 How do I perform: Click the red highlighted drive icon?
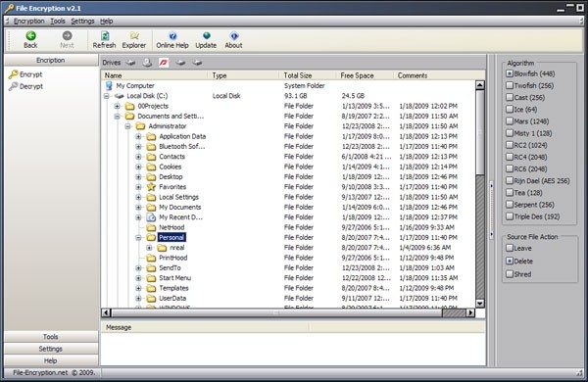click(164, 63)
